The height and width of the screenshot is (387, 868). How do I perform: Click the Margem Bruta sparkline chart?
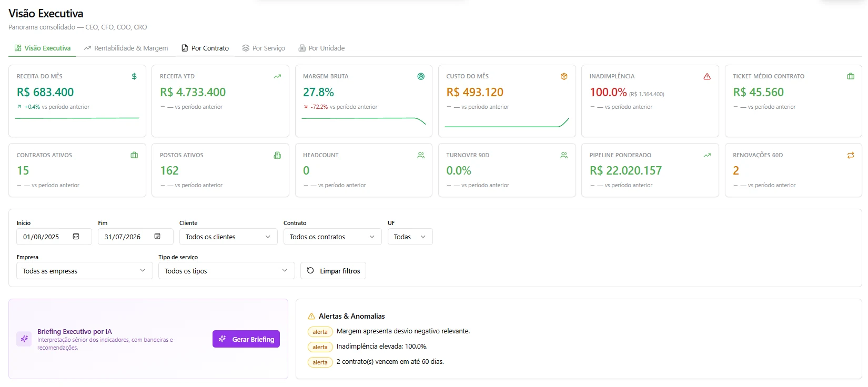tap(364, 121)
